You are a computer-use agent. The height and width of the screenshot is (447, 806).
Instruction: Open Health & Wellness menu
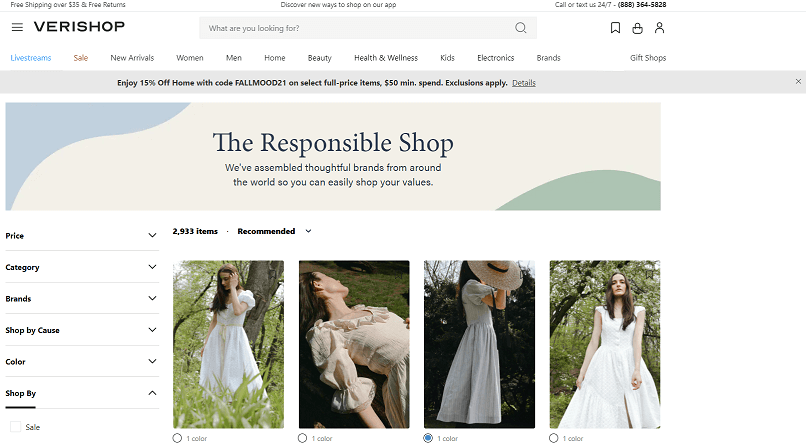click(386, 58)
